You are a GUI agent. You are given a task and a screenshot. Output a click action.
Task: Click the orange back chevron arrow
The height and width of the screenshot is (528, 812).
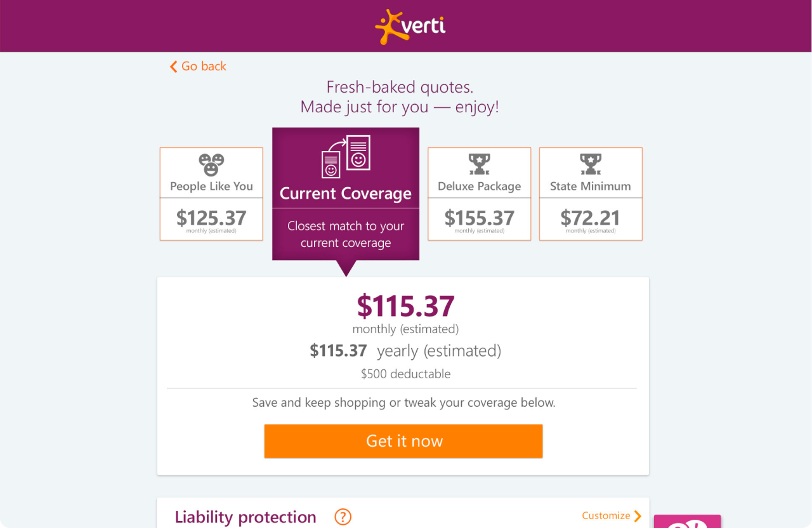[x=173, y=67]
